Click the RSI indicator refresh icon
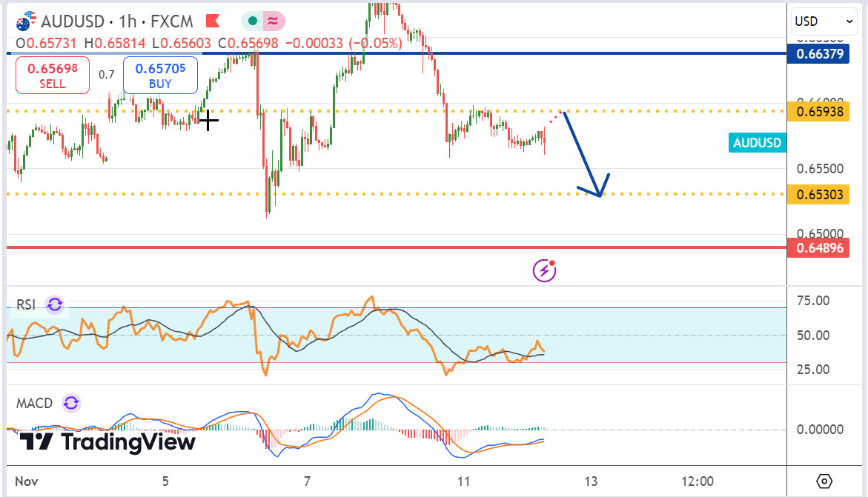Image resolution: width=868 pixels, height=497 pixels. coord(54,304)
